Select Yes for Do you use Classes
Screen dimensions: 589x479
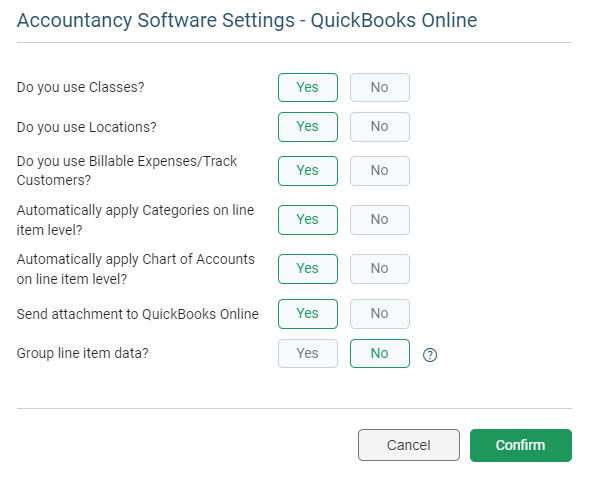308,88
